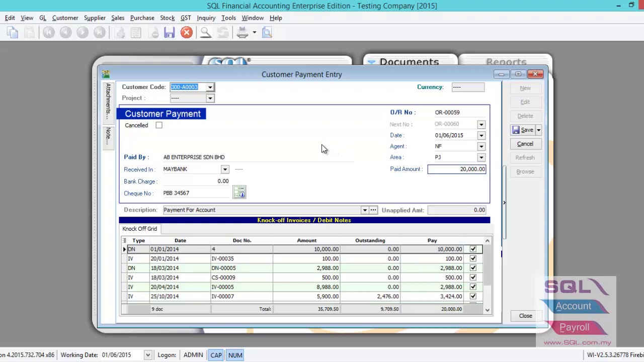Open Print Preview toolbar icon
644x362 pixels.
267,33
